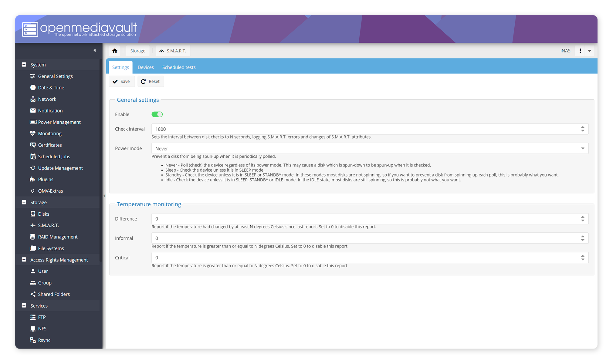Screen dimensions: 613x364
Task: Open the Certificates icon in sidebar
Action: pyautogui.click(x=33, y=145)
